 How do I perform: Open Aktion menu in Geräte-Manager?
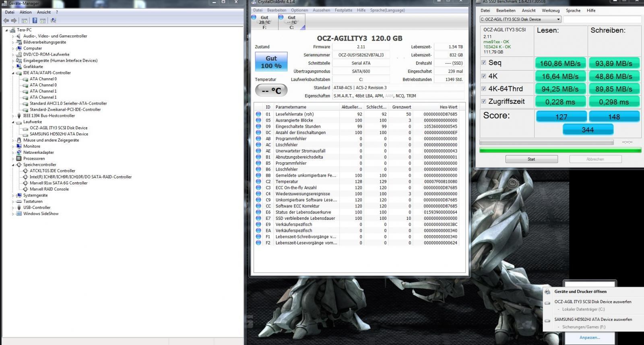pyautogui.click(x=25, y=12)
